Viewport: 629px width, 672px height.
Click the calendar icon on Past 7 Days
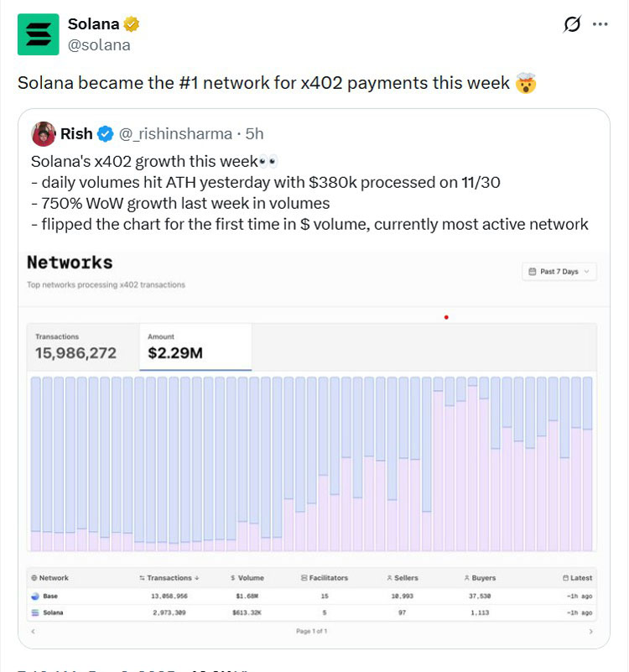[532, 272]
